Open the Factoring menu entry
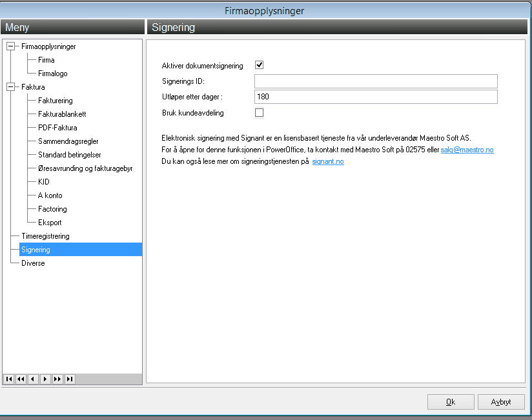 (52, 209)
